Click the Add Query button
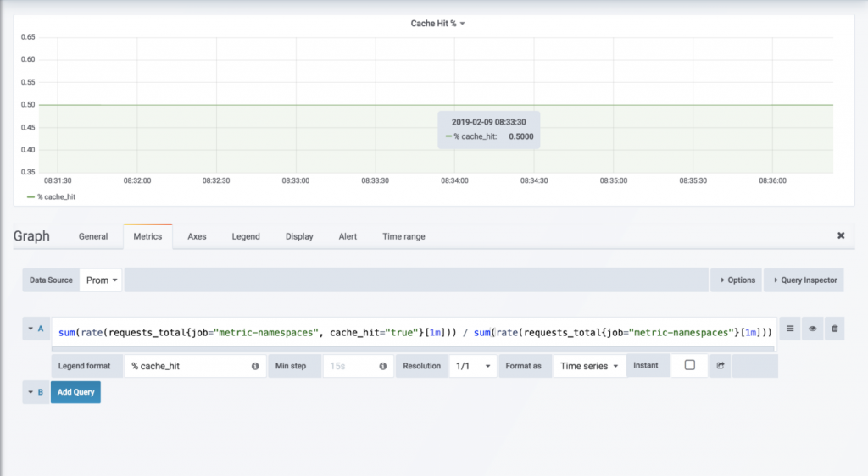 tap(75, 392)
